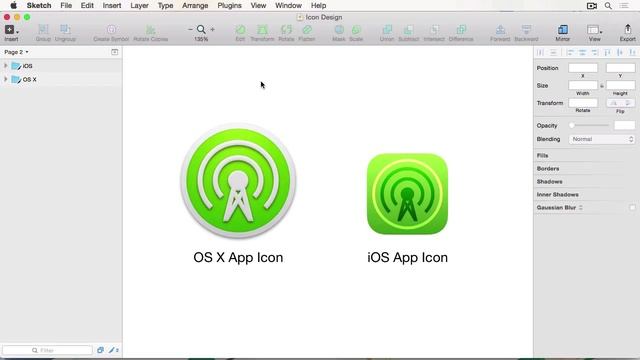Click the Position X field
640x360 pixels.
click(583, 68)
